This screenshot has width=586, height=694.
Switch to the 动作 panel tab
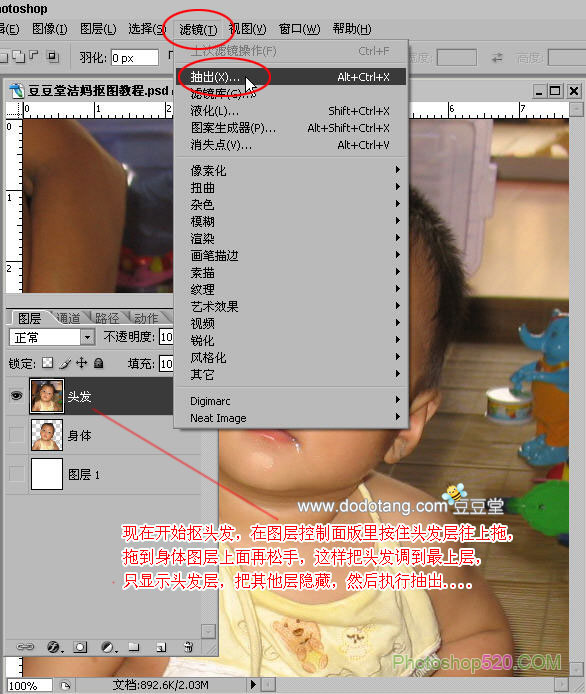pos(146,318)
